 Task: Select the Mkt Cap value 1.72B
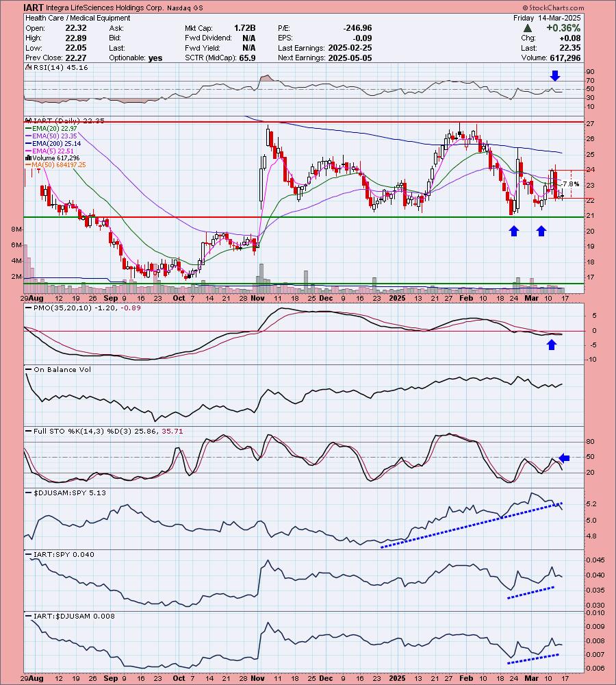coord(245,28)
